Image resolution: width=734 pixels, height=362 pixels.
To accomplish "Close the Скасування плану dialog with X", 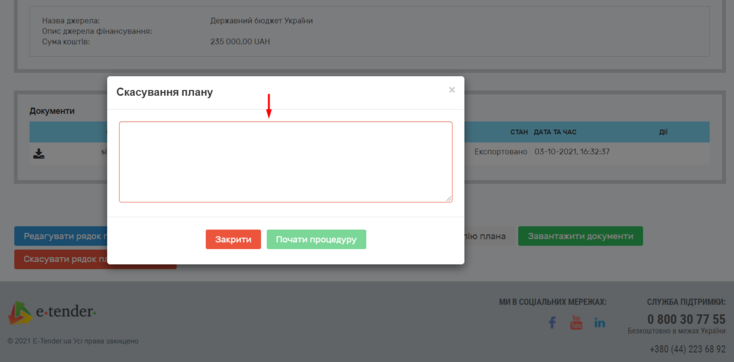I will pos(452,89).
